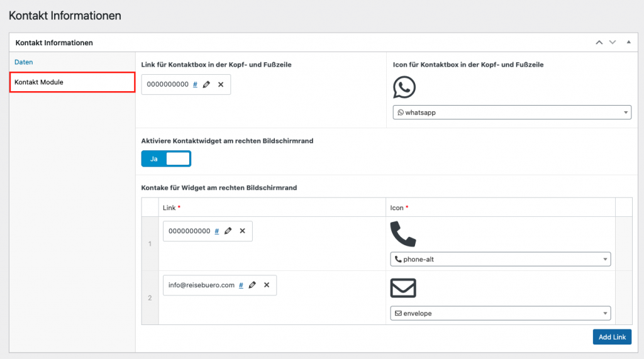Click the large WhatsApp icon preview

click(404, 87)
